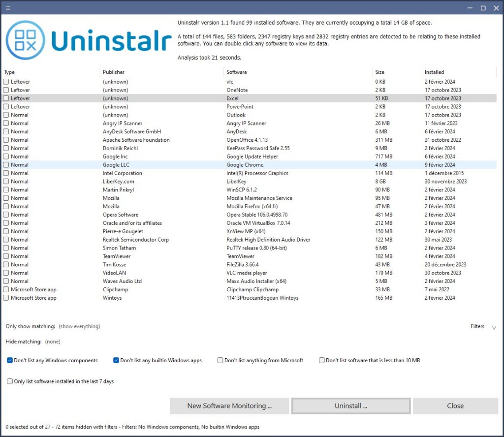Select the WinSCP 6.1.2 entry
Viewport: 504px width, 437px height.
click(250, 190)
